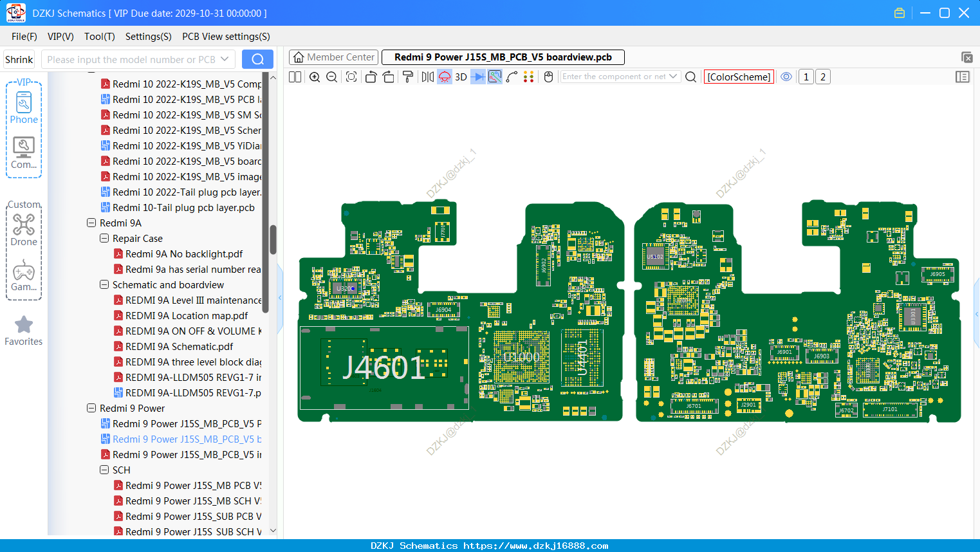Collapse the SCH folder
This screenshot has width=980, height=552.
pos(104,470)
